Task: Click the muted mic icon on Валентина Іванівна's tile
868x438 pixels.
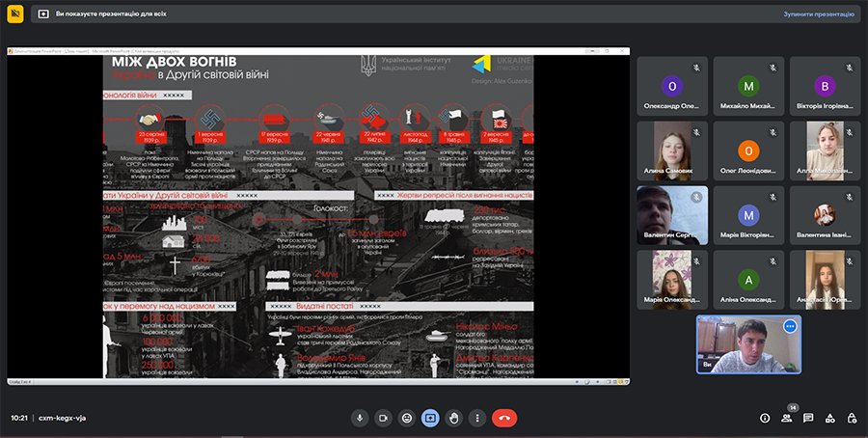Action: click(x=849, y=197)
